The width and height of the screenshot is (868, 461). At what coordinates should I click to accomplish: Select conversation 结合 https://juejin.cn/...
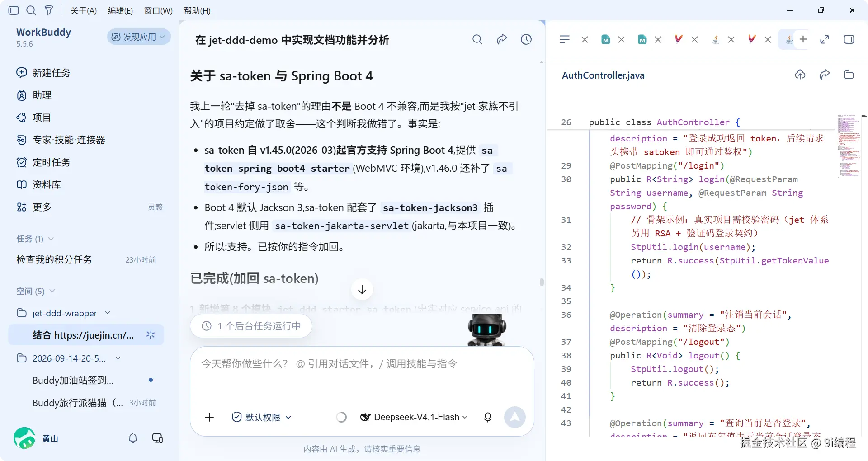(x=86, y=335)
